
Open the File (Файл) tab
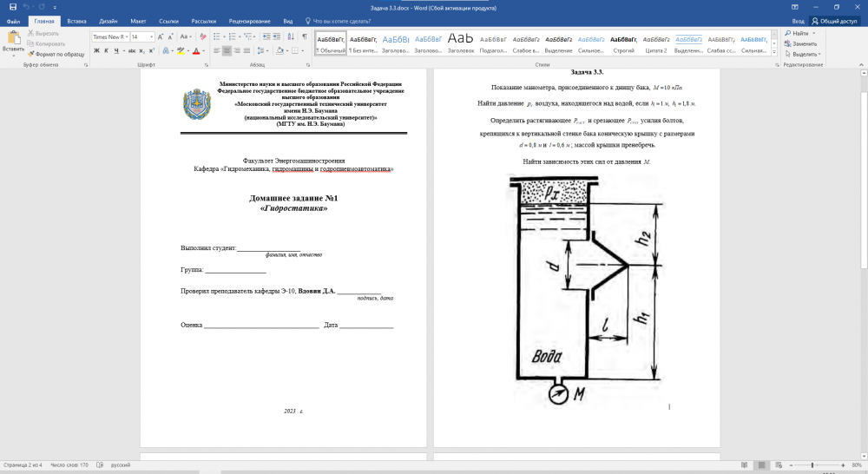click(x=13, y=21)
